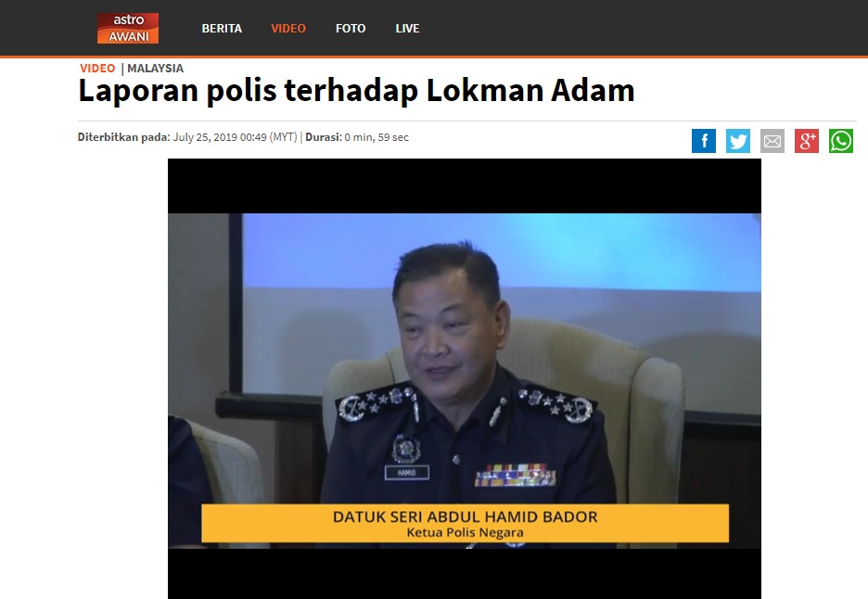Share the video on Facebook
The height and width of the screenshot is (599, 868).
coord(704,141)
